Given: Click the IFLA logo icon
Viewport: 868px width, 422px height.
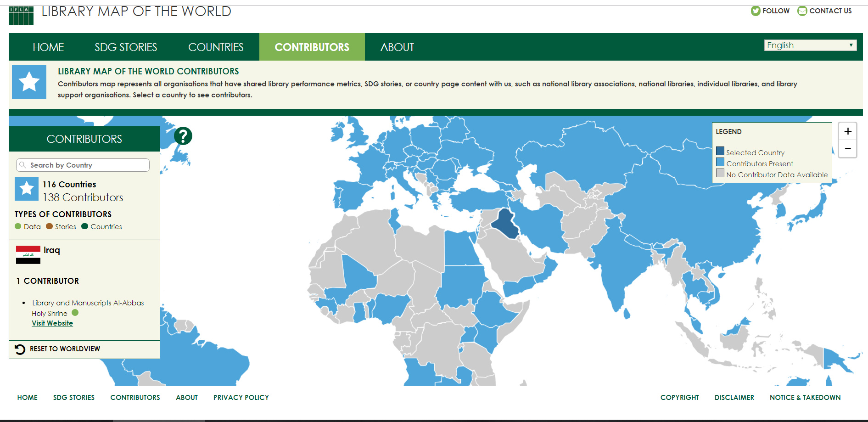Looking at the screenshot, I should pos(21,15).
